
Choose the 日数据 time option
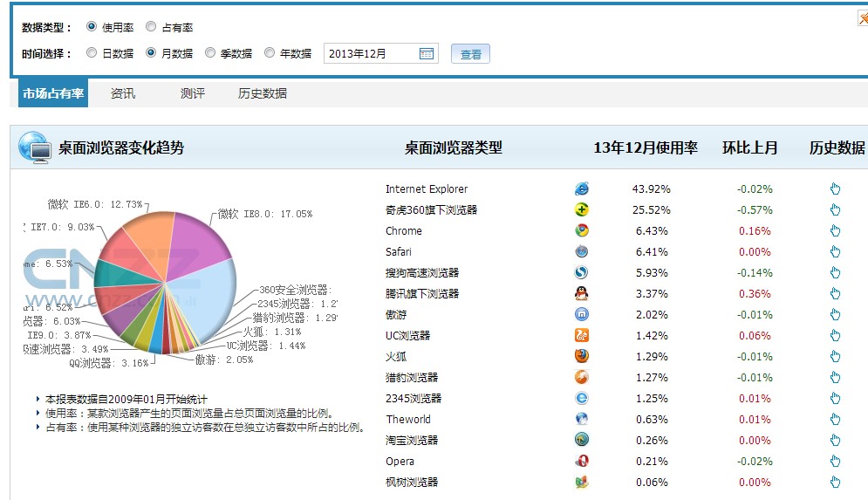92,52
